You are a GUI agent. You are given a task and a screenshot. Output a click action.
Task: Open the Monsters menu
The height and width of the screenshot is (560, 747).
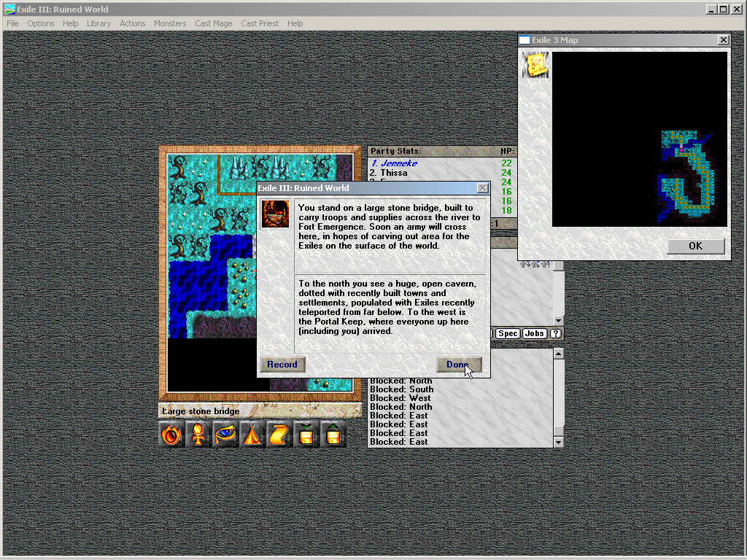[169, 23]
